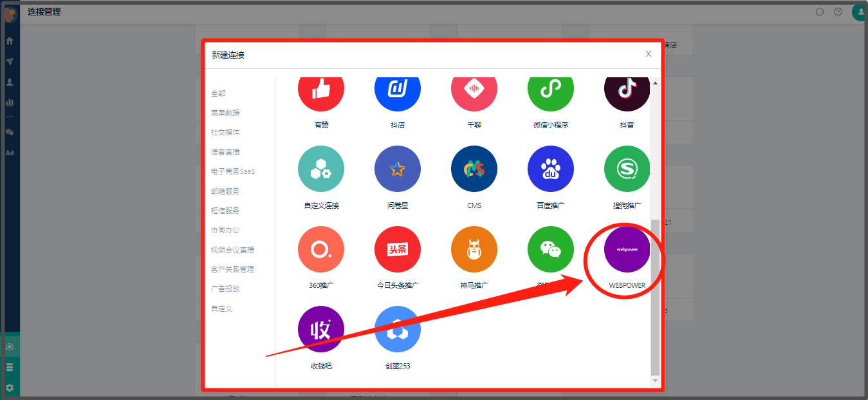Click the highlighted connection icon in sidebar
868x400 pixels.
(x=10, y=347)
